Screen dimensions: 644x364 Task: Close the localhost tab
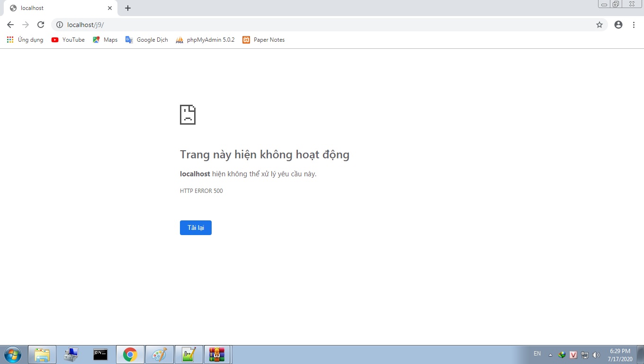pyautogui.click(x=110, y=8)
